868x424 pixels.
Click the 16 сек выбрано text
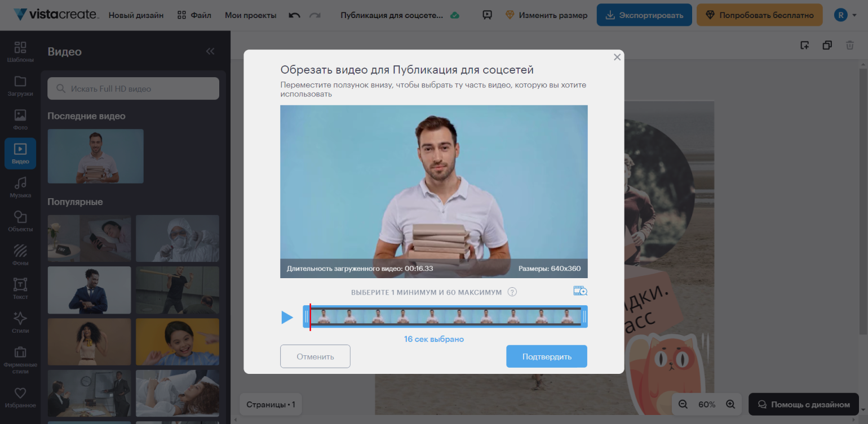(434, 339)
